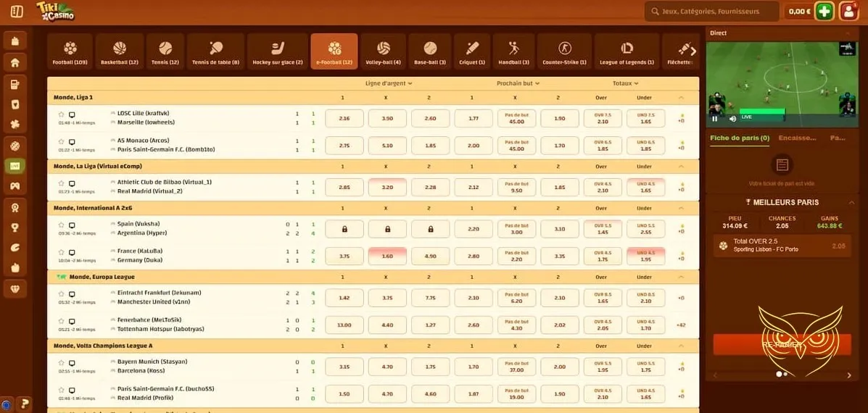Click the search field Jeux, Catégories, Fournisseurs
This screenshot has width=868, height=413.
coord(711,11)
